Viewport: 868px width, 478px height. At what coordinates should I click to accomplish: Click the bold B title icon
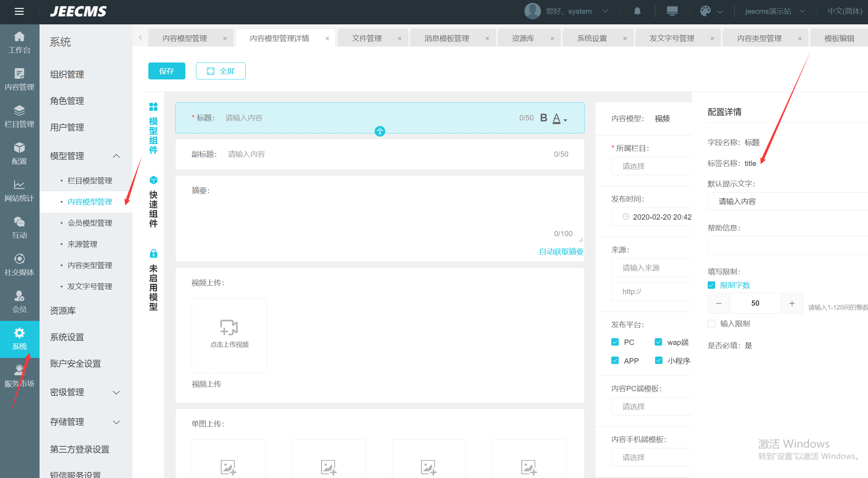(543, 118)
